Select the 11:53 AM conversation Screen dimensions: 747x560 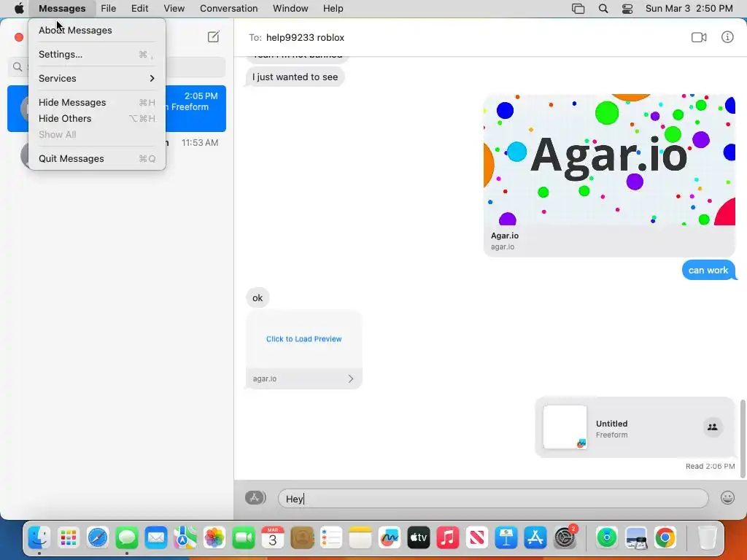click(x=117, y=155)
